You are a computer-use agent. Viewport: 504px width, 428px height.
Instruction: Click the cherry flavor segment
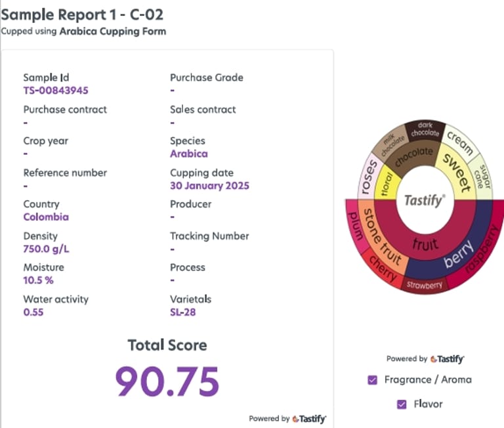(x=383, y=268)
